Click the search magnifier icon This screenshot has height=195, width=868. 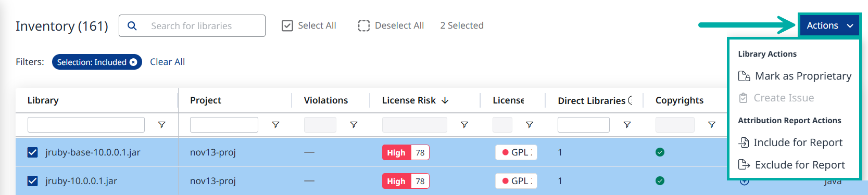point(132,25)
